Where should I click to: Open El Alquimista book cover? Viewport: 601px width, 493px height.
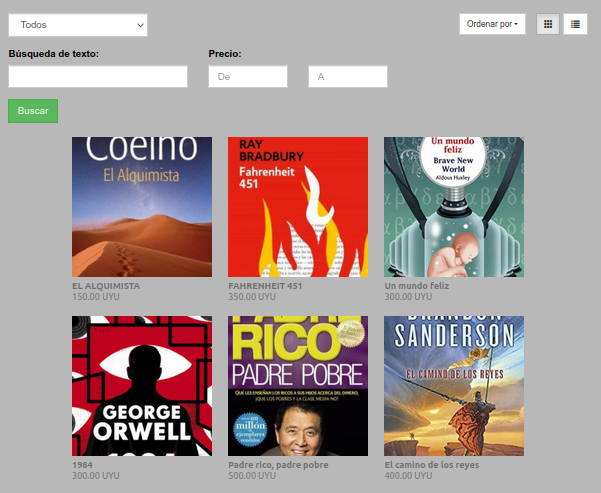click(142, 207)
